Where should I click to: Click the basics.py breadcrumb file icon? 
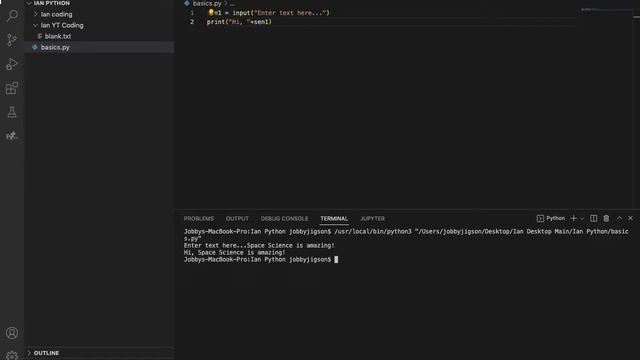(x=187, y=3)
